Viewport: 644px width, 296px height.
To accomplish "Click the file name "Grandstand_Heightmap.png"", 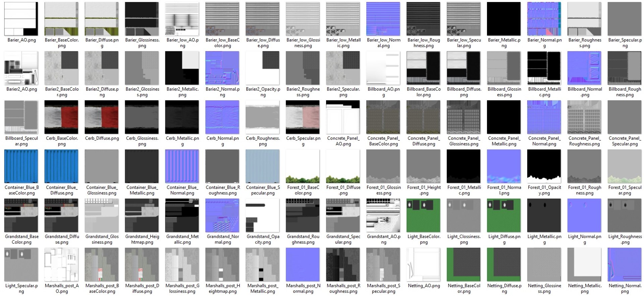I will tap(142, 239).
